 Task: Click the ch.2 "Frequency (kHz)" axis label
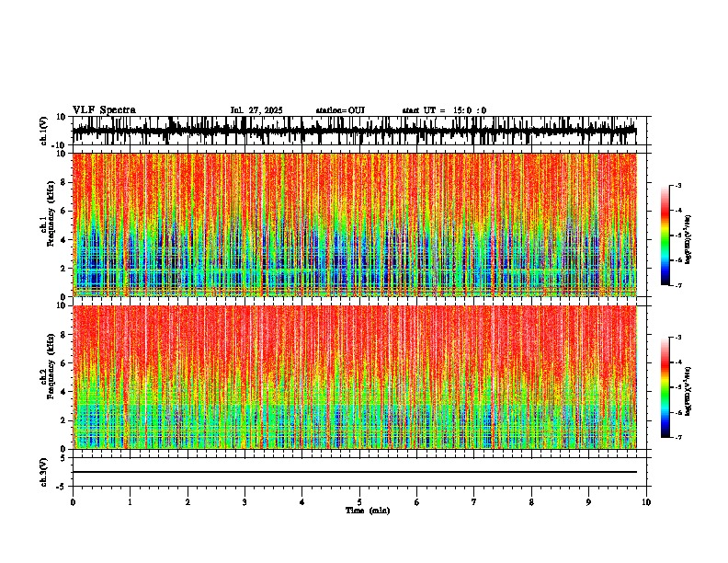coord(51,366)
